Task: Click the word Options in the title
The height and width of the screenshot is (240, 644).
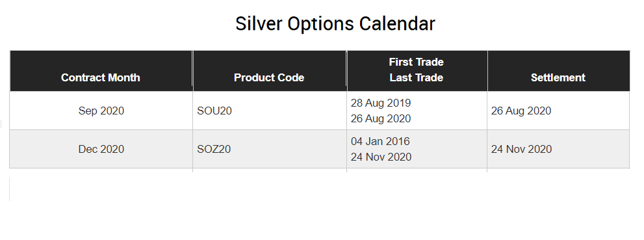Action: pos(320,24)
